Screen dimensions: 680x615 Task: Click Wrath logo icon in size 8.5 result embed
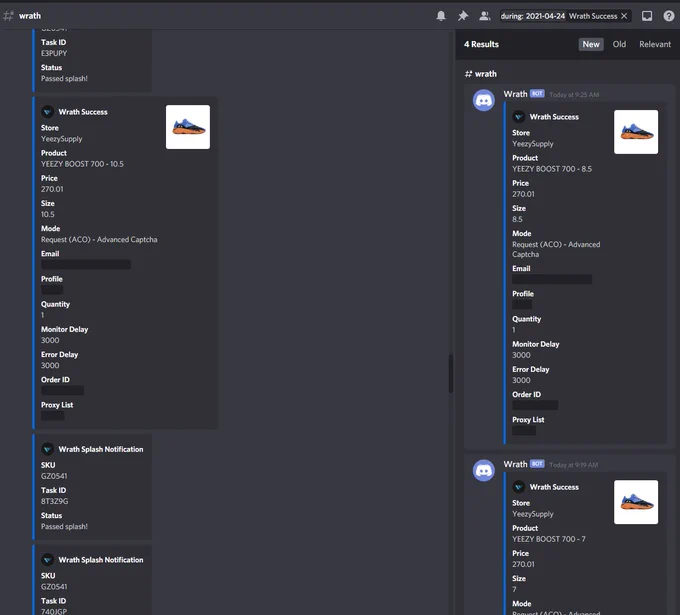(x=519, y=117)
